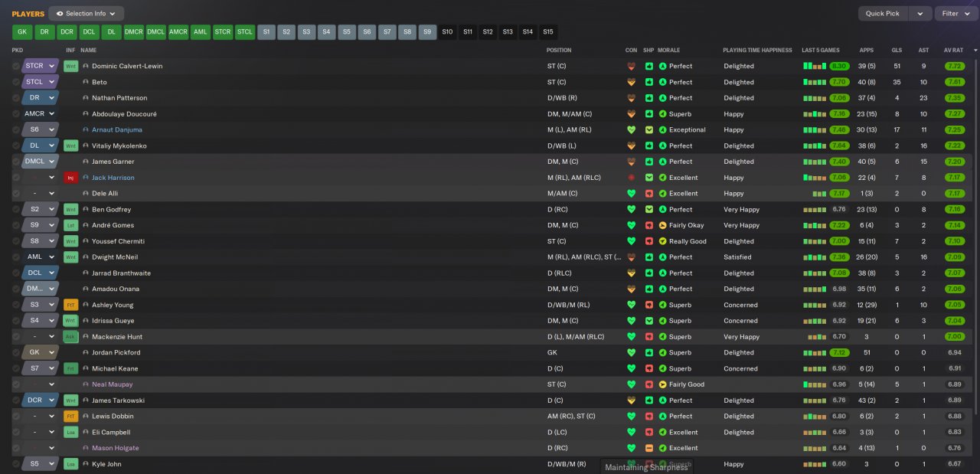Toggle the pick circle on Beto's row
Image resolution: width=980 pixels, height=474 pixels.
point(16,82)
